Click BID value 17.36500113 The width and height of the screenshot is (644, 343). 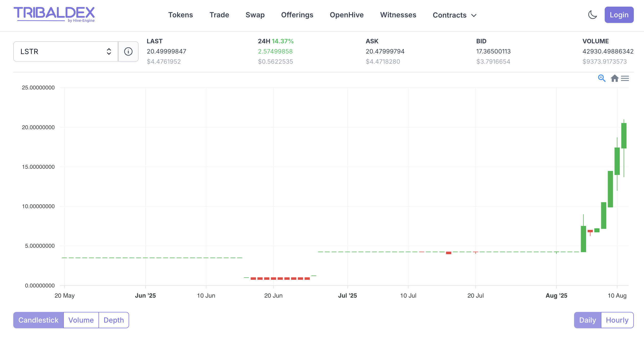coord(493,51)
